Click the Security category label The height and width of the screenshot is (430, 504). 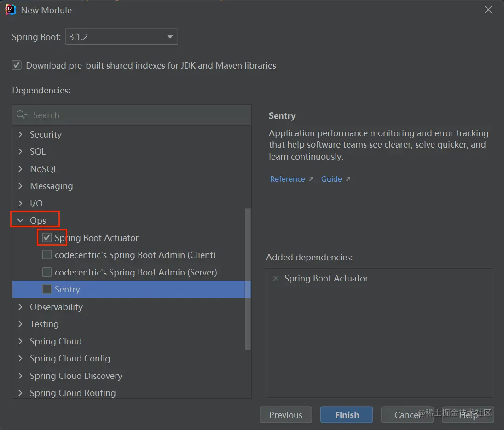[46, 134]
